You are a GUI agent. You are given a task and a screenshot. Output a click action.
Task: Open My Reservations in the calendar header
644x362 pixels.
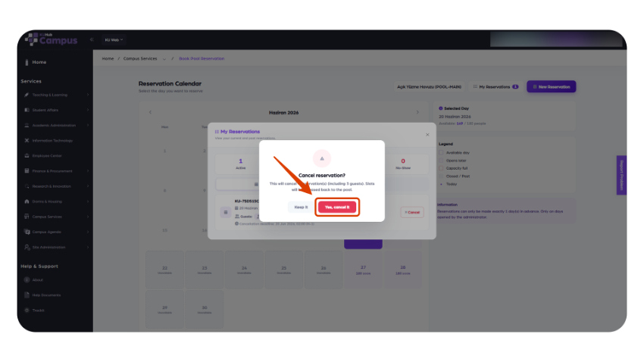[x=496, y=86]
